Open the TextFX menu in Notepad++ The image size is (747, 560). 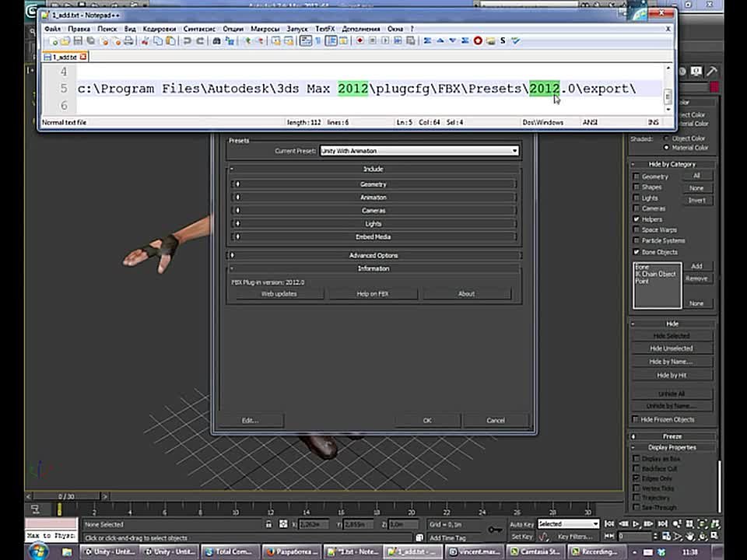pos(325,29)
